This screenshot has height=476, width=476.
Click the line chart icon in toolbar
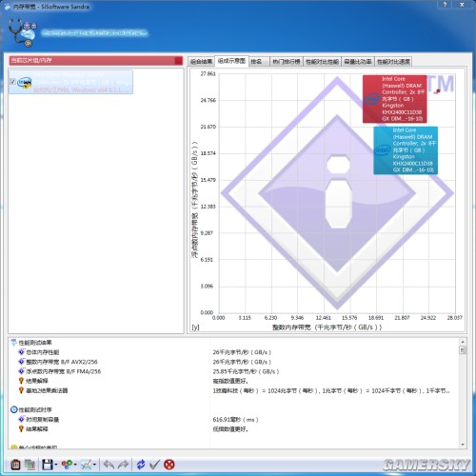coord(86,465)
